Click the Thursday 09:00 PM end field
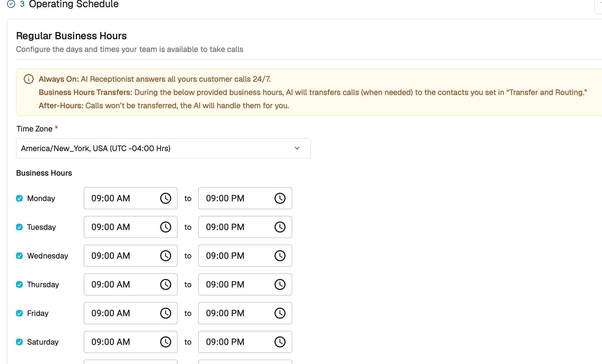This screenshot has width=602, height=364. 245,284
